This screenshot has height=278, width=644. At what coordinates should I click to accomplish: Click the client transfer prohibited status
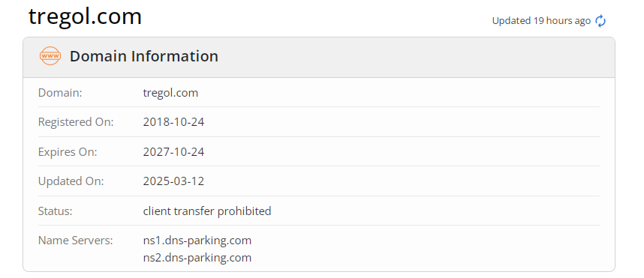[207, 211]
